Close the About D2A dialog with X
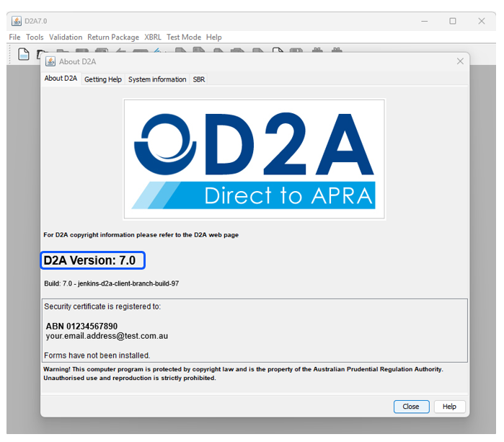Viewport: 504px width, 442px height. pyautogui.click(x=460, y=61)
